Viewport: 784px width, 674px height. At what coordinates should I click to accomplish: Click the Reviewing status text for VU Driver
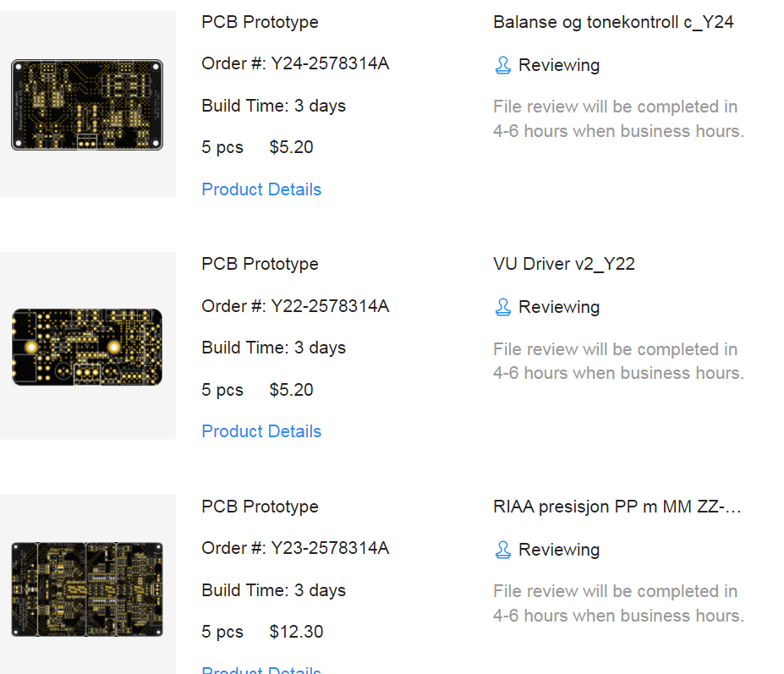pyautogui.click(x=559, y=307)
